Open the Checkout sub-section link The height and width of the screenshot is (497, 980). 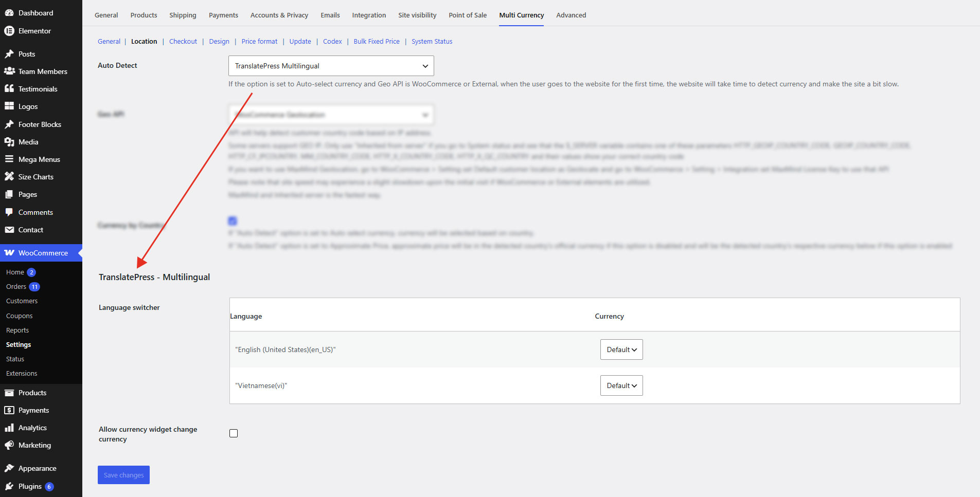pyautogui.click(x=183, y=42)
